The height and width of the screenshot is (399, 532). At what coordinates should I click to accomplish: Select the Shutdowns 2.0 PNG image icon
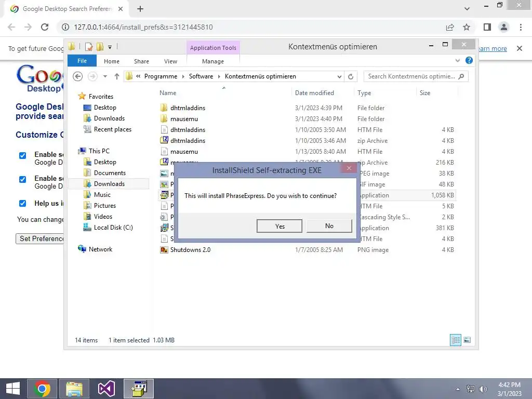(164, 250)
